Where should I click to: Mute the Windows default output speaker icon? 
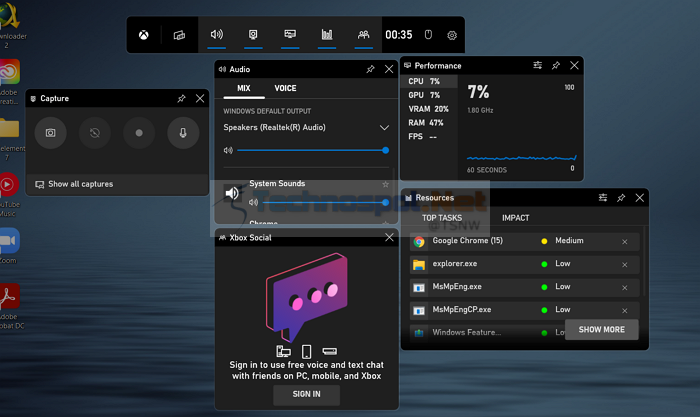[228, 150]
